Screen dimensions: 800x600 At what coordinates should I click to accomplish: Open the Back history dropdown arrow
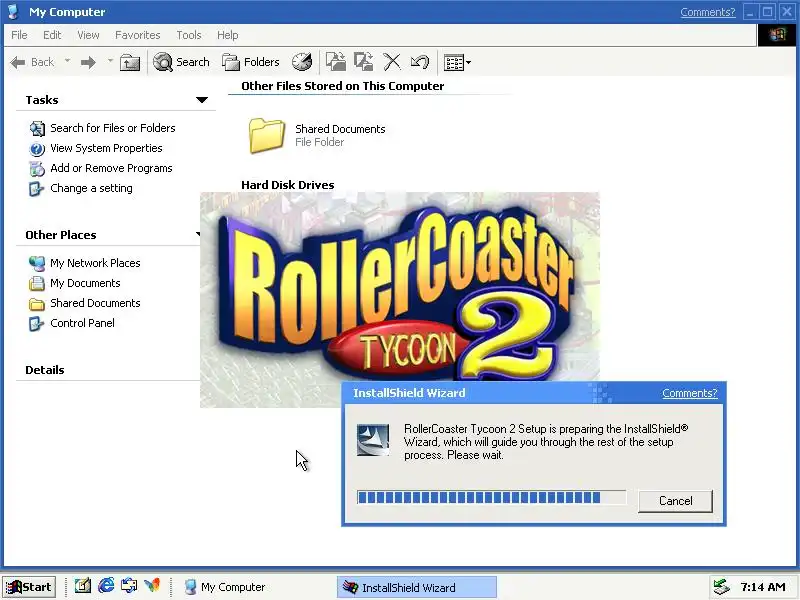(67, 61)
